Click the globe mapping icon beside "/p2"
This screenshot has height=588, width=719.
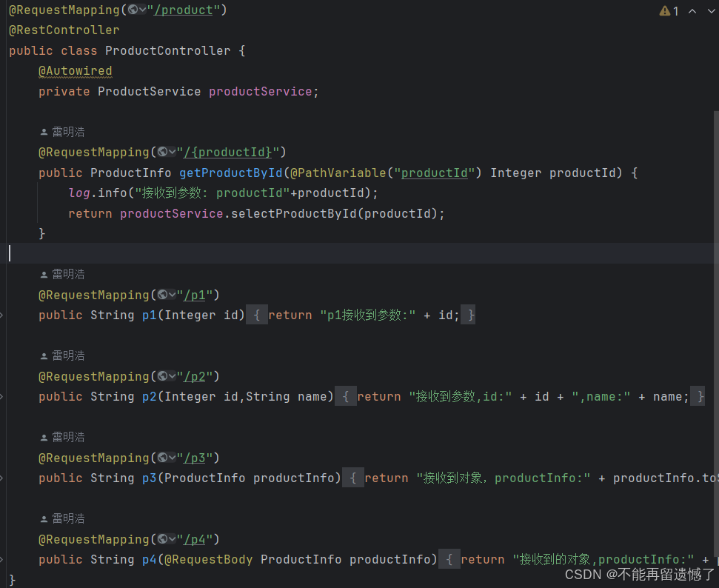click(161, 376)
